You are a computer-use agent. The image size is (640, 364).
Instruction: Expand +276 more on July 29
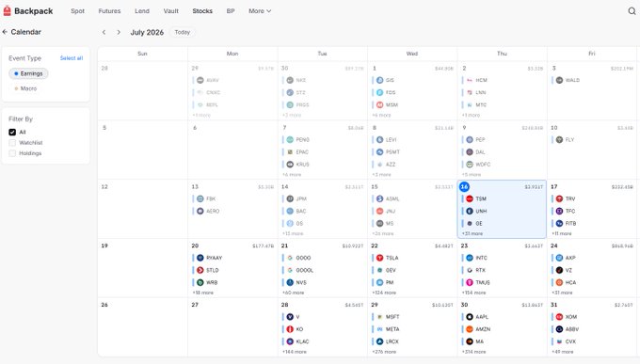point(384,352)
